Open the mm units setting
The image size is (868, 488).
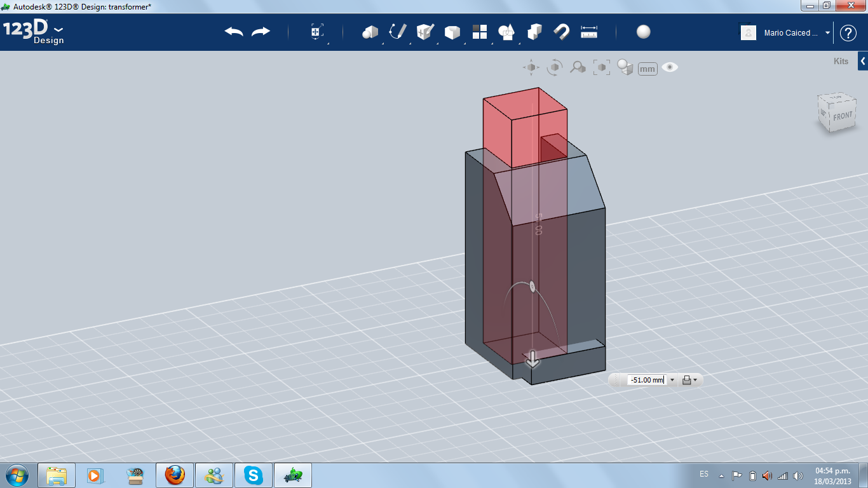tap(648, 69)
